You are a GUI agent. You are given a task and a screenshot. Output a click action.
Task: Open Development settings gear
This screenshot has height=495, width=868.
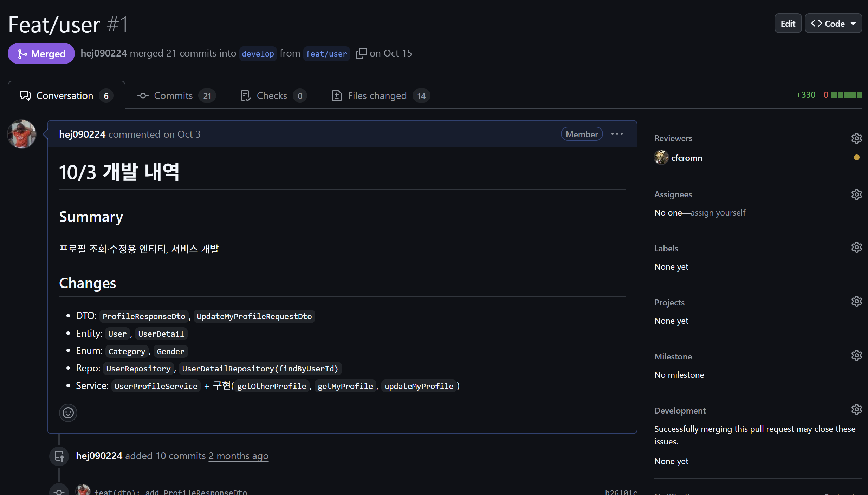pyautogui.click(x=856, y=410)
